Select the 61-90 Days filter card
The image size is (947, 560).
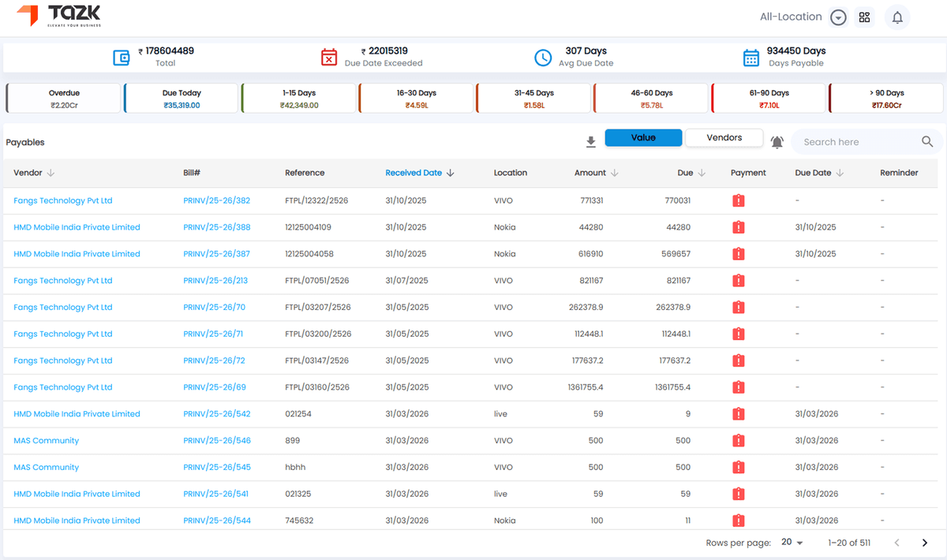click(769, 99)
